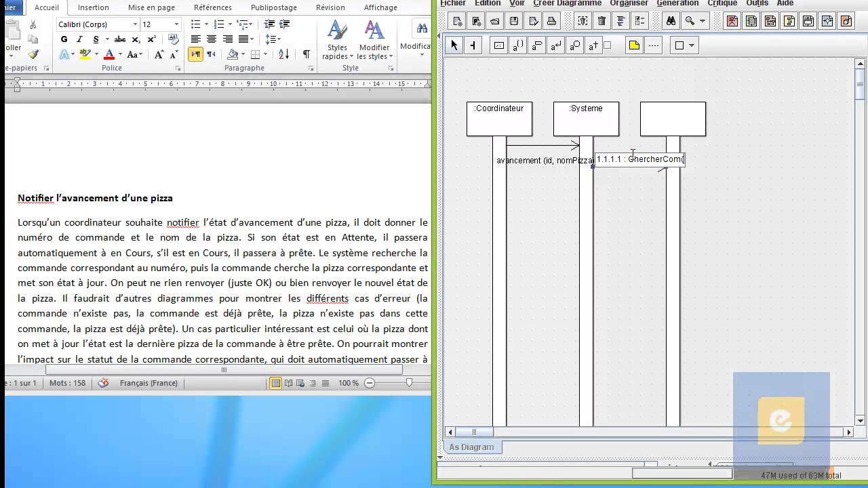Open ArgoUML Organiser menu
This screenshot has width=868, height=488.
point(629,3)
